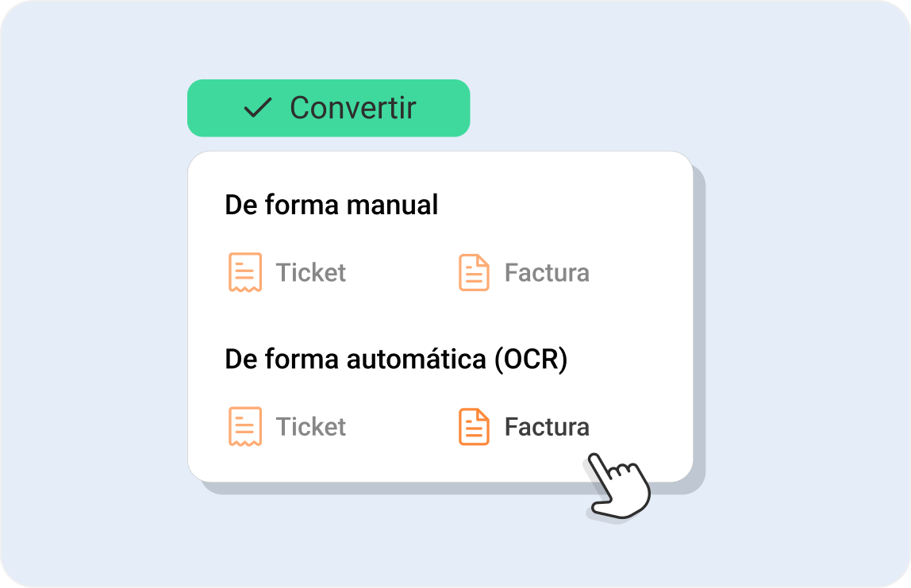Click the "Convertir" text label

(x=353, y=108)
